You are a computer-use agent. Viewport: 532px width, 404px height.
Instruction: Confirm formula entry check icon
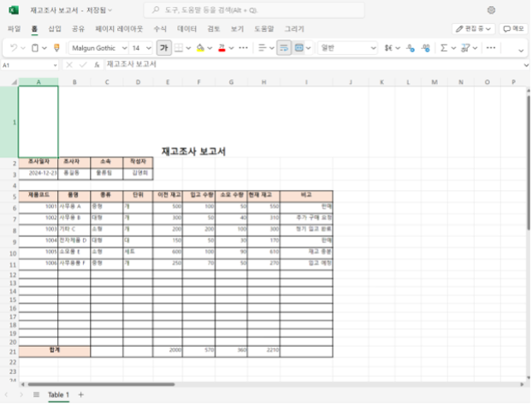[x=83, y=65]
